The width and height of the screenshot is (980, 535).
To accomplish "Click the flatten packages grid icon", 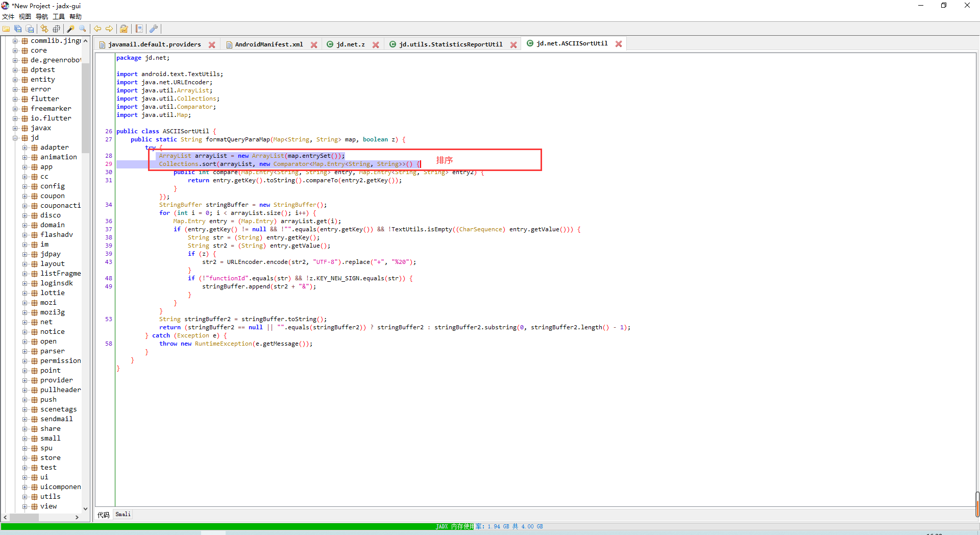I will click(x=56, y=29).
